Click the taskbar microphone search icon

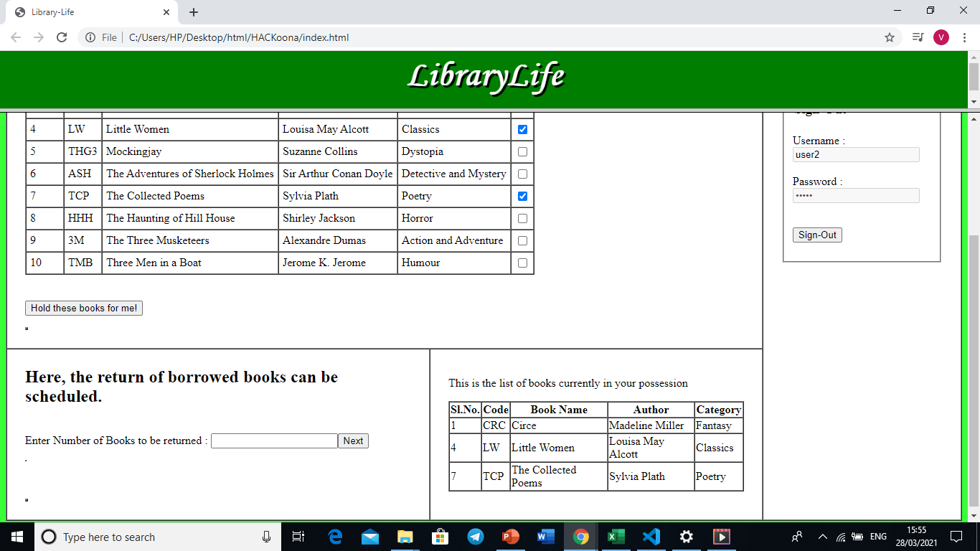[266, 537]
